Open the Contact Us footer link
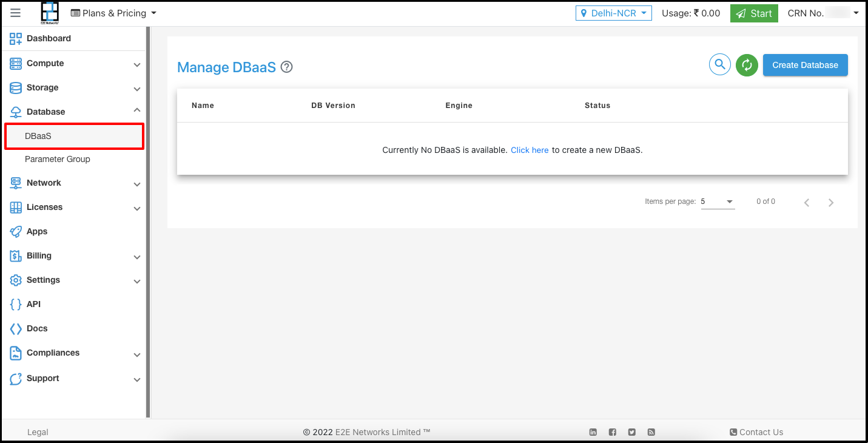 (x=756, y=432)
